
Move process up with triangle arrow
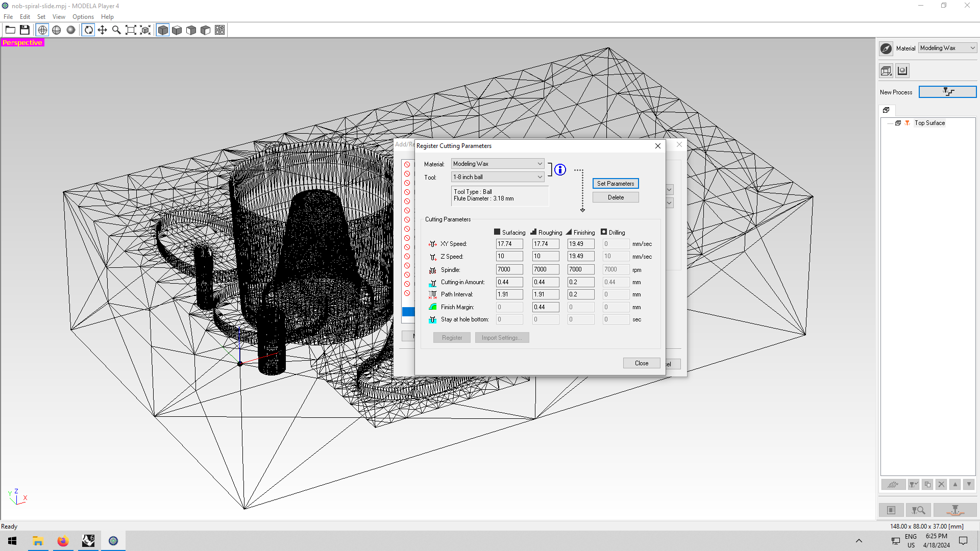point(955,485)
